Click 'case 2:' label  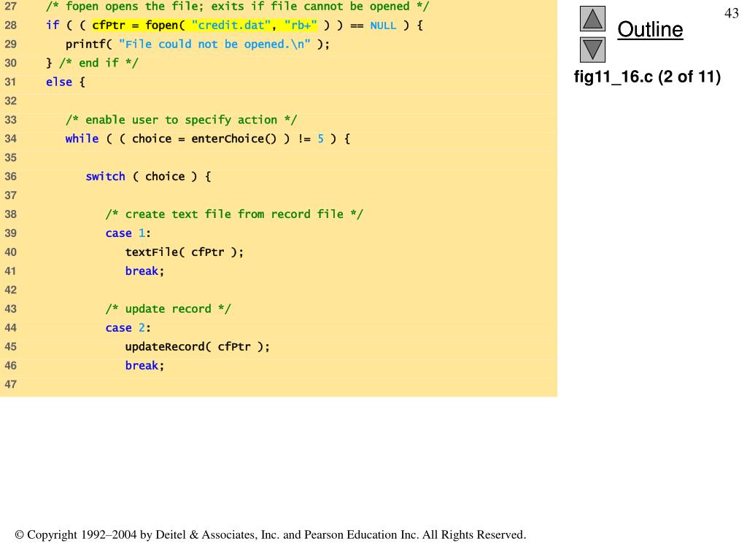tap(128, 327)
